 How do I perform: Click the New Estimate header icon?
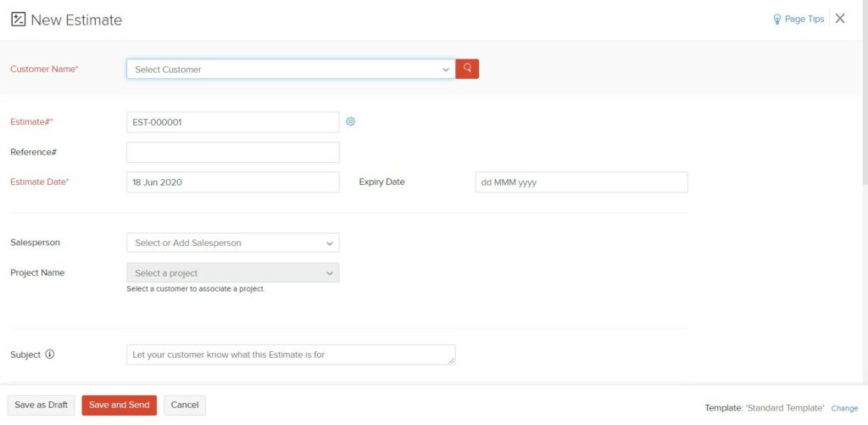pyautogui.click(x=19, y=20)
